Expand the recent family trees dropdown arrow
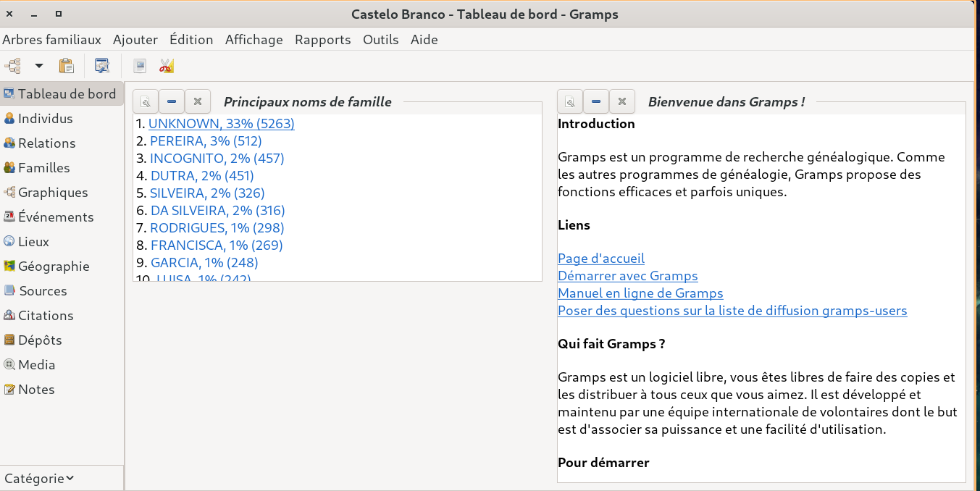This screenshot has width=980, height=491. (39, 66)
